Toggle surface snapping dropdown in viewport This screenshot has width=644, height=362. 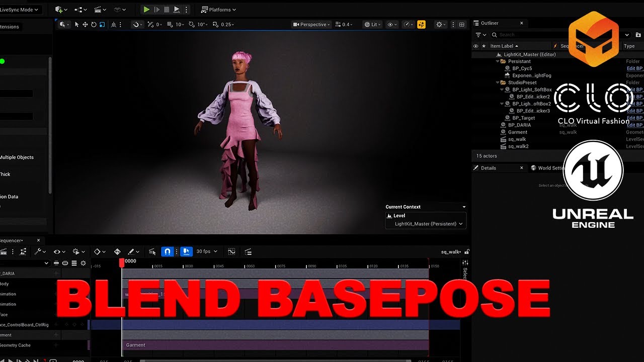point(137,24)
